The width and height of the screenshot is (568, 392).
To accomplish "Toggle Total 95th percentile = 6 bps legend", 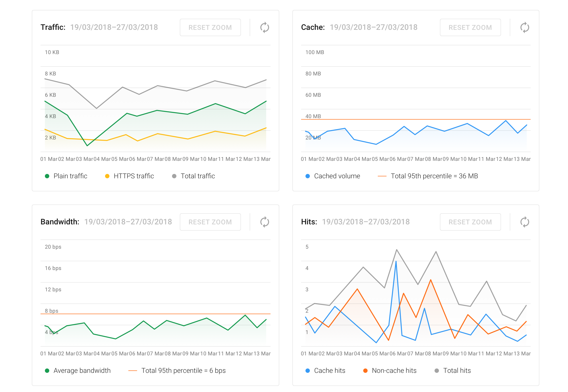I will tap(177, 370).
